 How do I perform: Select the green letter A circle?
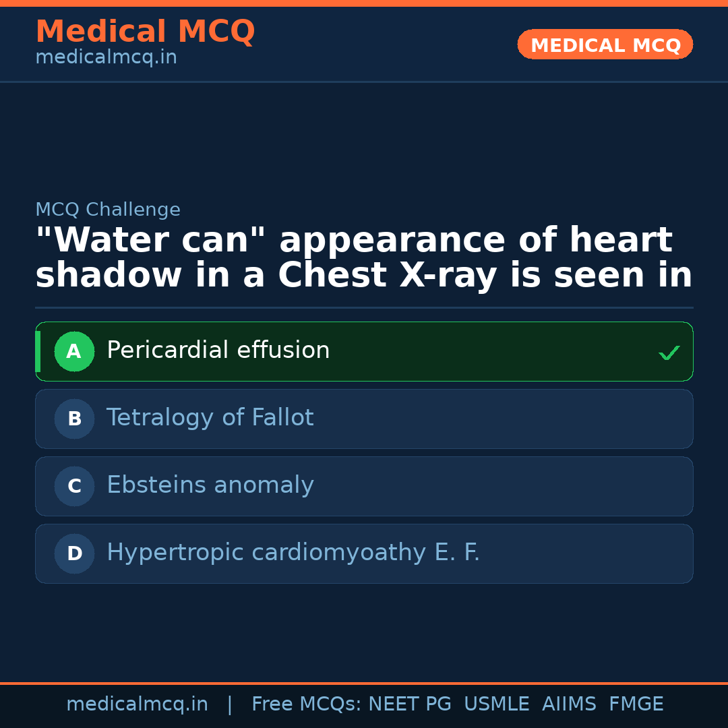click(x=74, y=351)
